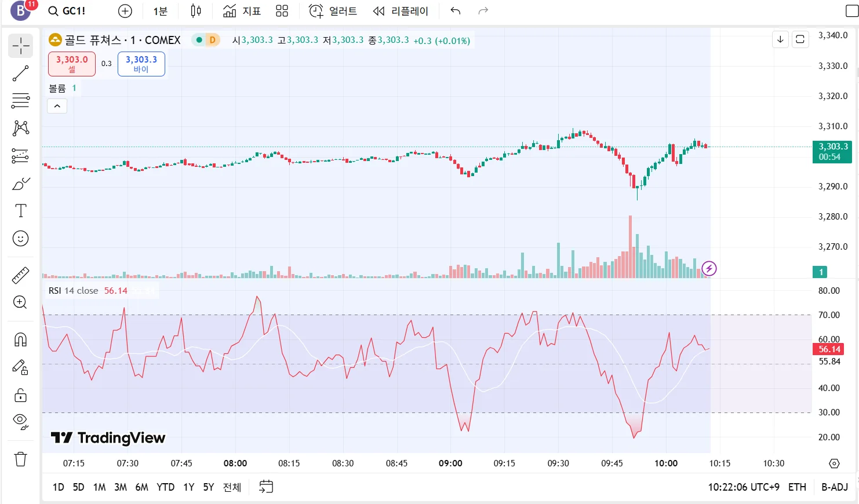Open the candlestick chart type menu
This screenshot has height=504, width=859.
tap(196, 11)
